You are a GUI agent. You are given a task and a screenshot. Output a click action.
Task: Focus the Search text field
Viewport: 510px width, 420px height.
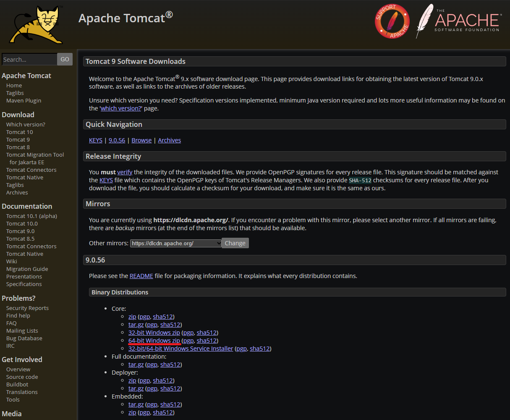point(29,59)
